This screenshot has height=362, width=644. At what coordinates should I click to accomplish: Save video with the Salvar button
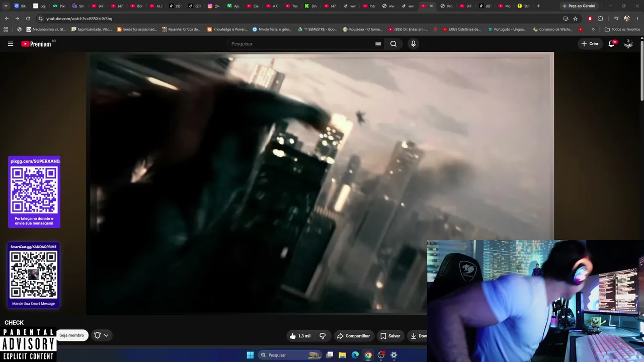click(x=390, y=336)
